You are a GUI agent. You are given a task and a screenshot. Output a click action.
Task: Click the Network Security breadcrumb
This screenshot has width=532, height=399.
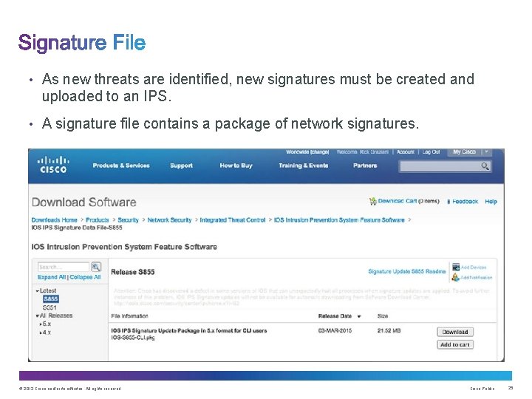coord(169,220)
